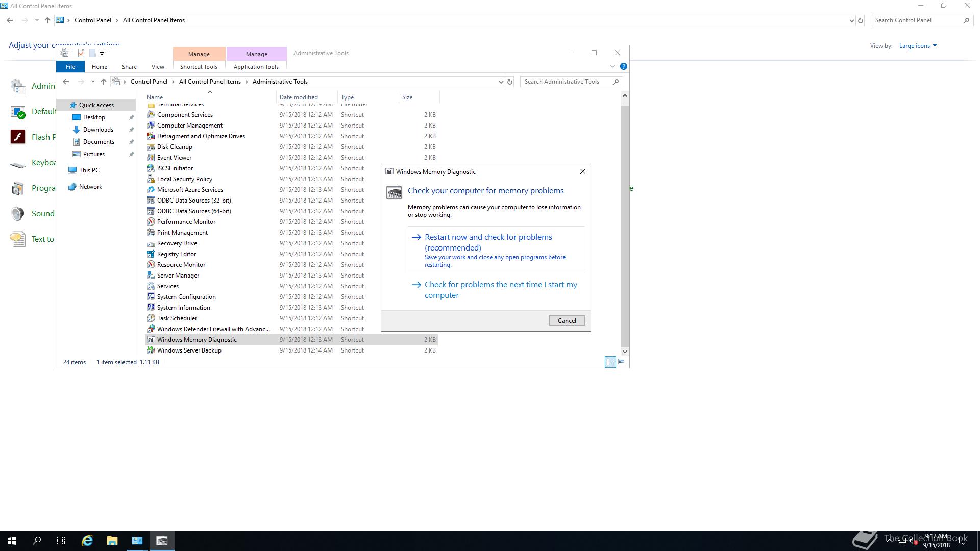Screen dimensions: 980x551
Task: Open the Component Services shortcut icon
Action: pyautogui.click(x=151, y=115)
